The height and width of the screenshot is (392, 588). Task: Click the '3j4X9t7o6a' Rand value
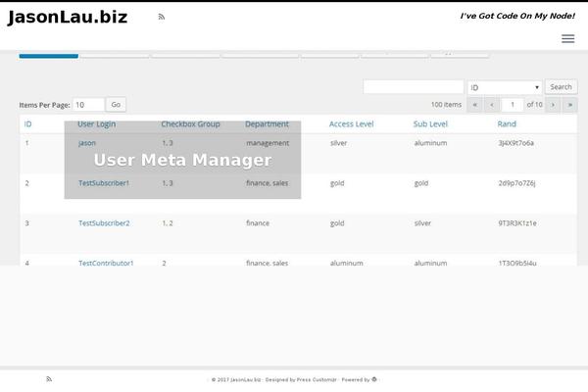coord(516,143)
